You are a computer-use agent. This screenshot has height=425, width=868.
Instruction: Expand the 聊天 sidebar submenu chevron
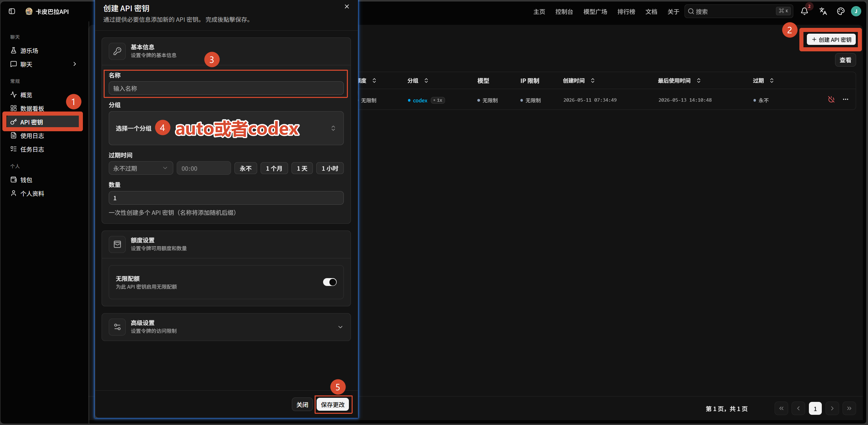(x=75, y=64)
